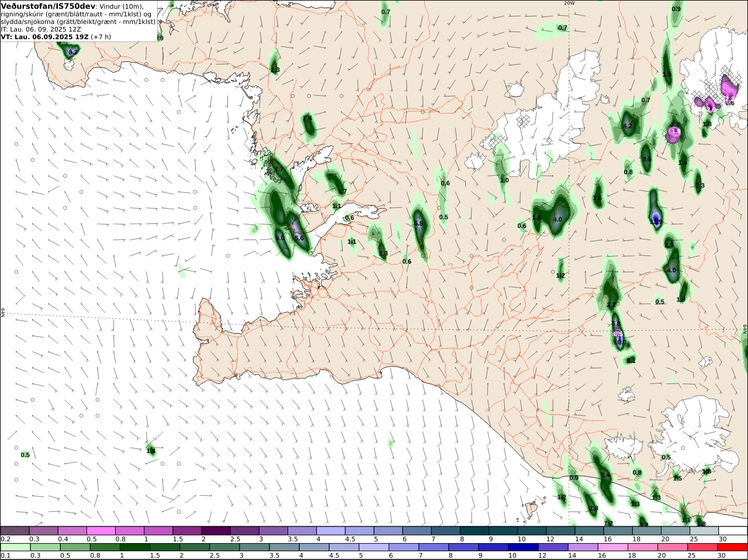Select snow legend swatch labeled 12
Viewport: 748px width, 560px height.
pyautogui.click(x=560, y=530)
